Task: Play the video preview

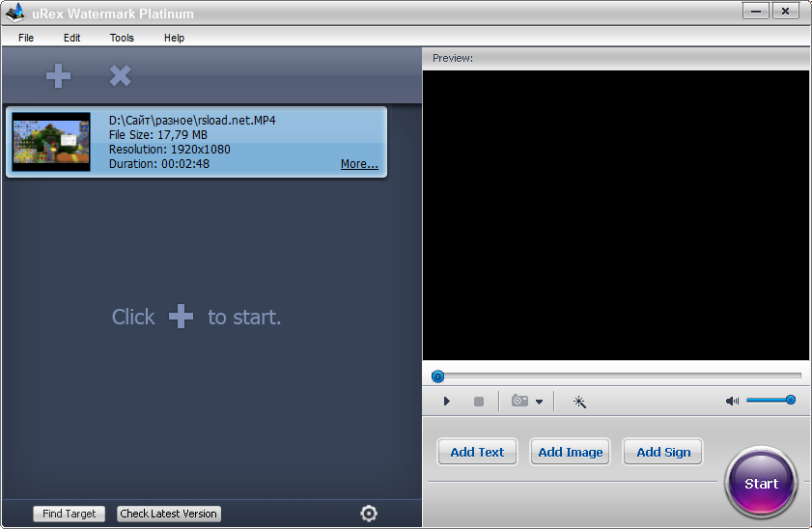Action: [446, 402]
